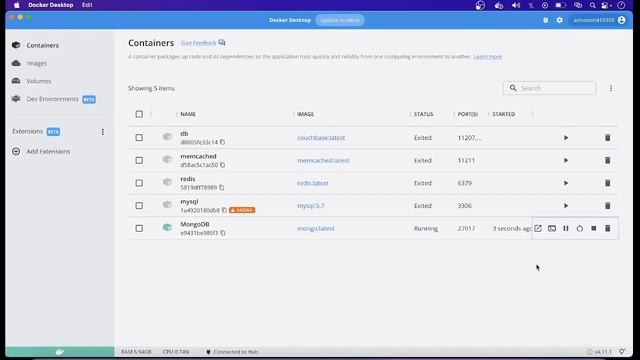
Task: Start the db container
Action: click(566, 138)
